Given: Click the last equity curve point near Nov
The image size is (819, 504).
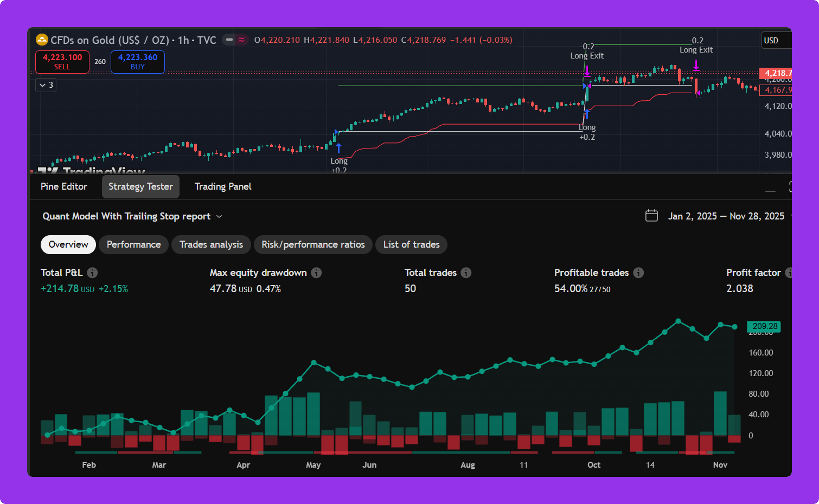Looking at the screenshot, I should [x=735, y=327].
